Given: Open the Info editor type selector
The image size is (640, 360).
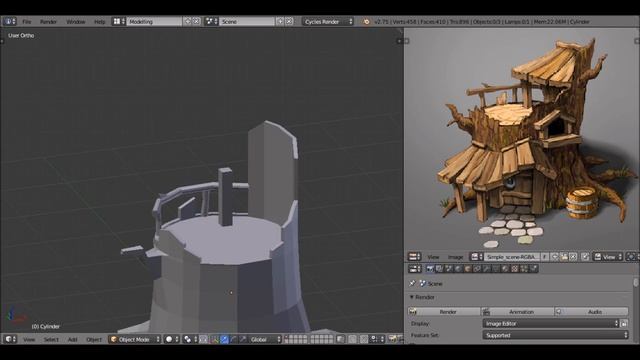Looking at the screenshot, I should 9,21.
